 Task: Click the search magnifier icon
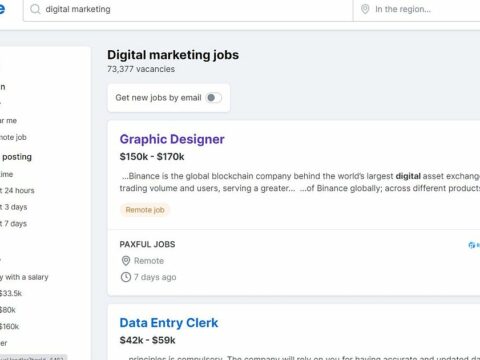[35, 9]
